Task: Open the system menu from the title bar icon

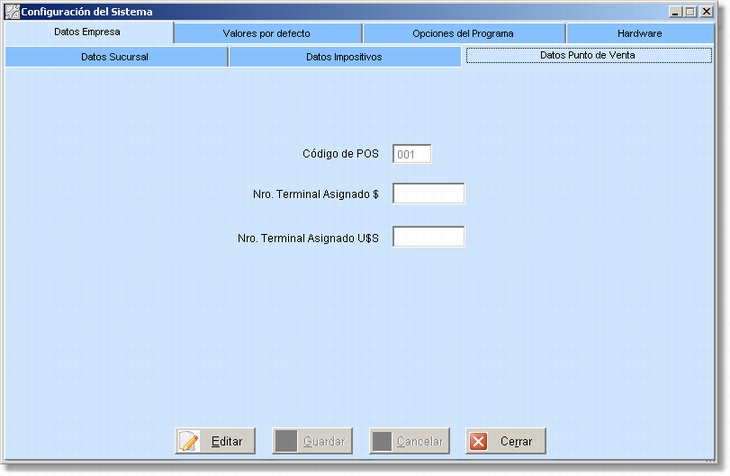Action: pyautogui.click(x=13, y=11)
